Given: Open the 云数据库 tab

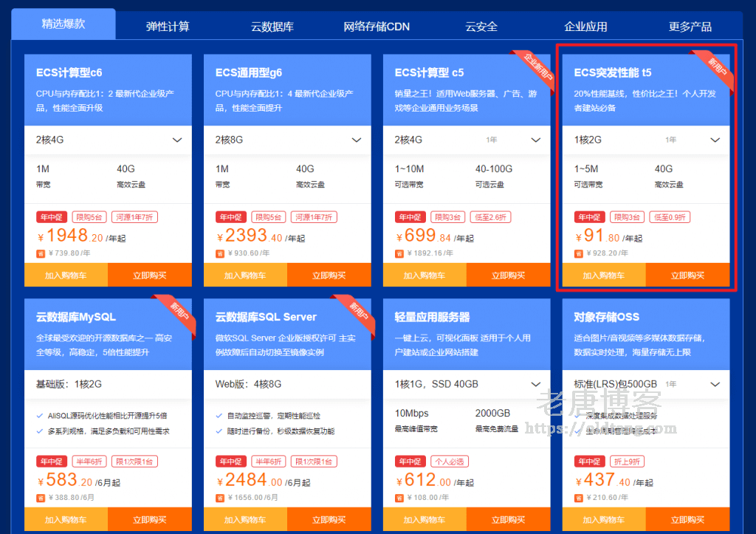Looking at the screenshot, I should point(270,27).
